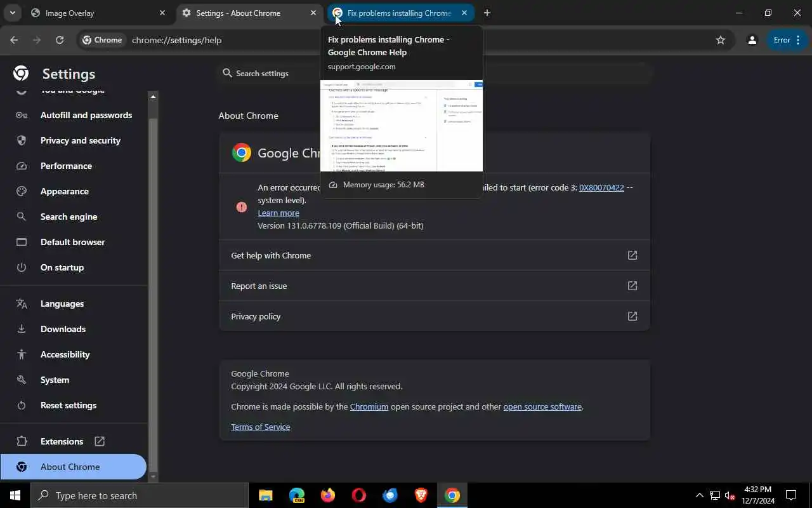Click the translate icon for Languages
This screenshot has height=508, width=812.
[22, 304]
